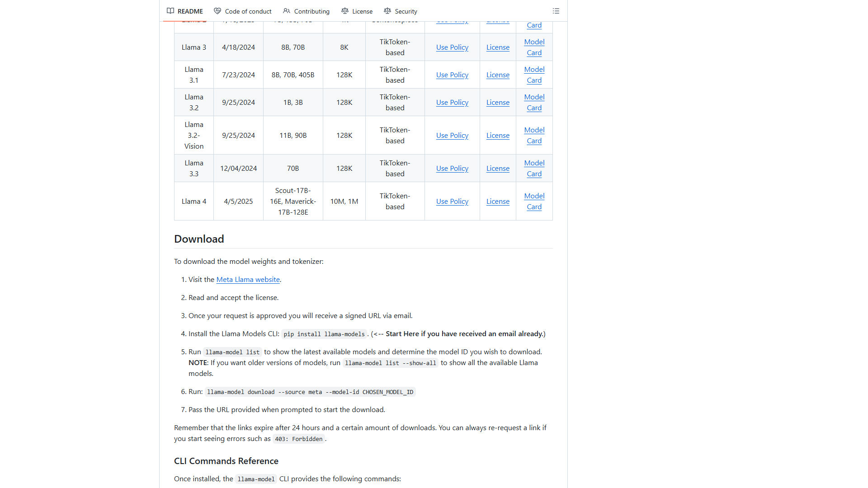The width and height of the screenshot is (868, 488).
Task: Click the 8K context length cell
Action: coord(344,47)
